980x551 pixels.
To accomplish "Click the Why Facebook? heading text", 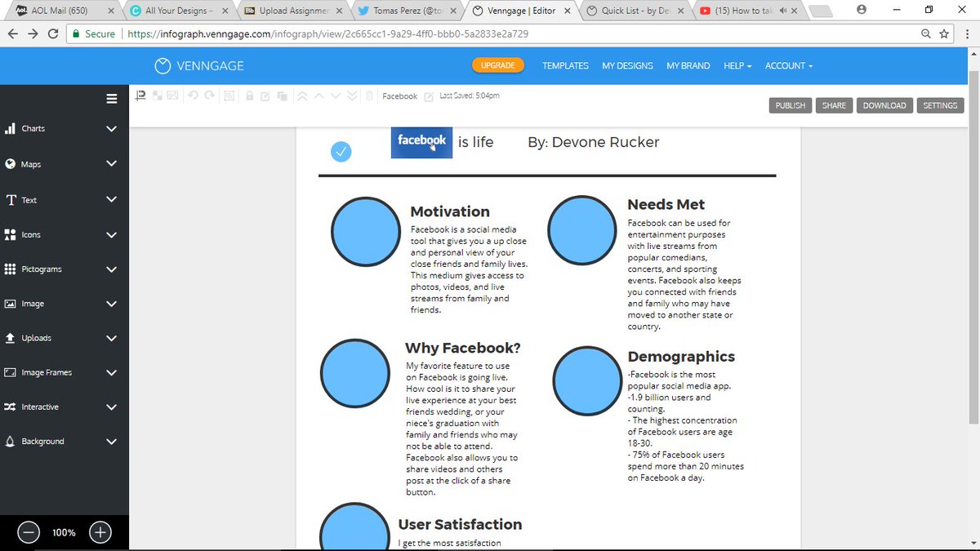I will point(463,348).
